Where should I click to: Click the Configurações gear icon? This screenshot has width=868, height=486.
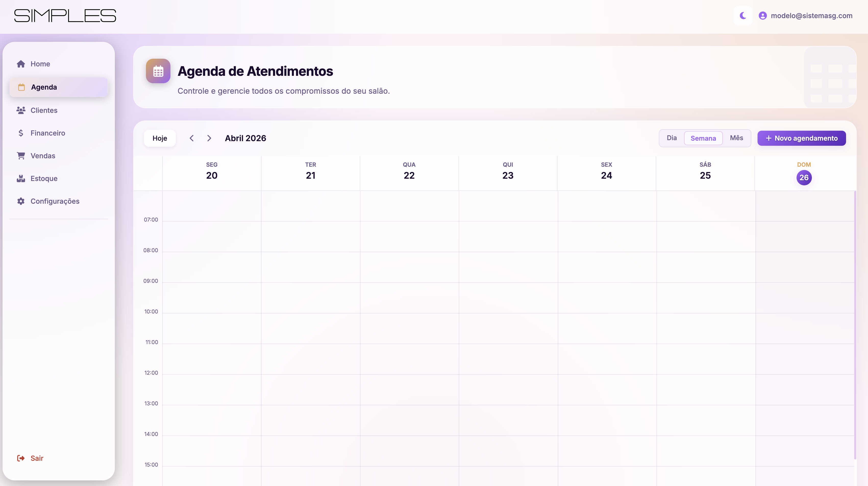click(21, 201)
